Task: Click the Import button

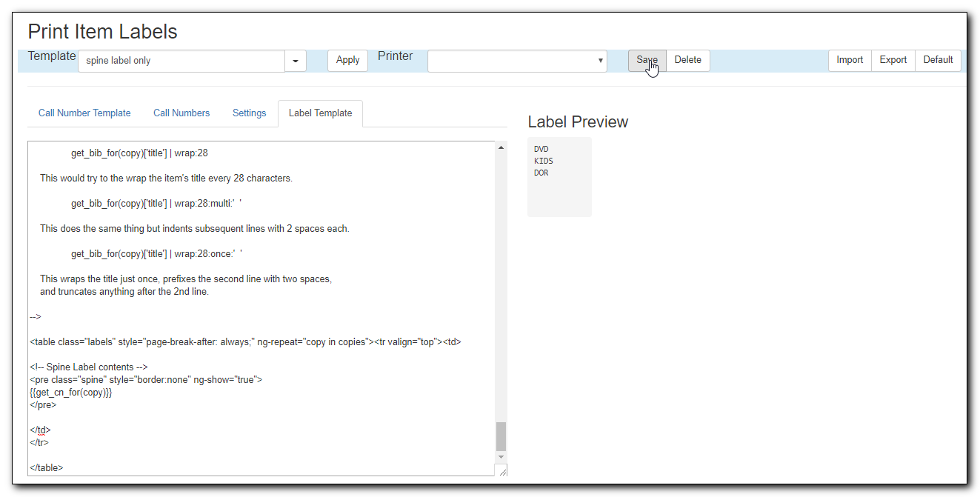Action: click(850, 61)
